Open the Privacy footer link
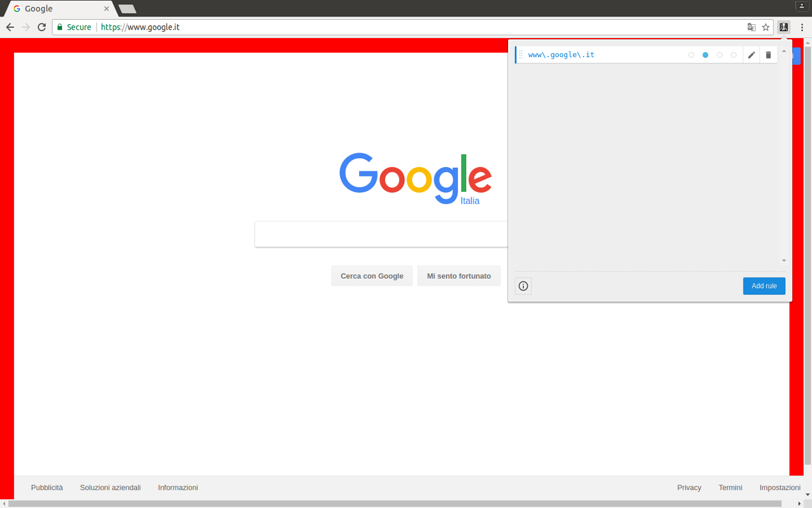Image resolution: width=812 pixels, height=508 pixels. [689, 488]
